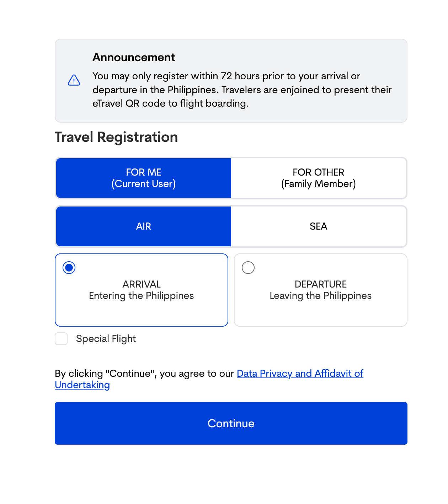Click the Travel Registration heading

(x=116, y=137)
